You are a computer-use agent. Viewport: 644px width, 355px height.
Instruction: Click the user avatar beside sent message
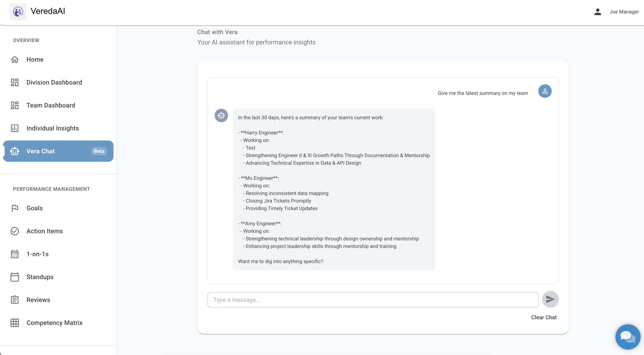click(545, 91)
